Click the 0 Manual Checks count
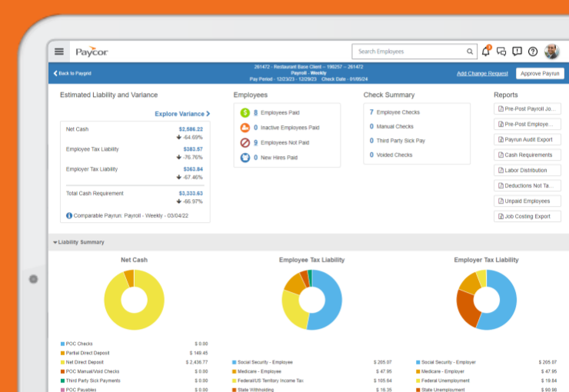Screen dimensions: 569x392 tap(371, 126)
